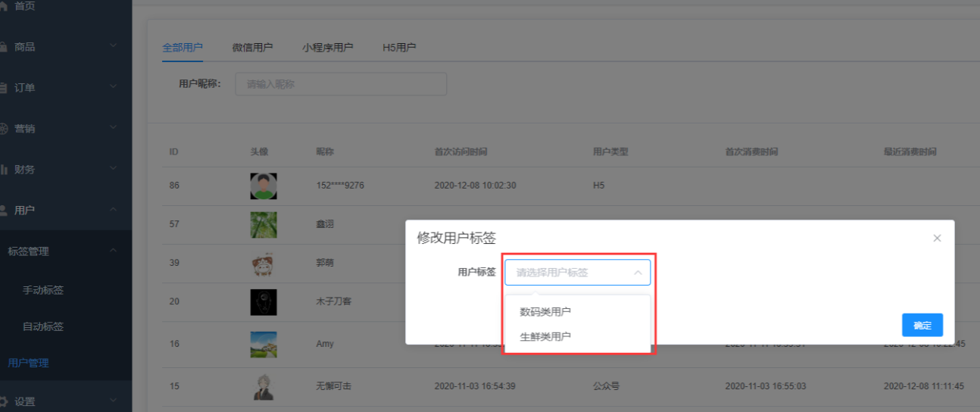Close the 修改用户标签 dialog
Screen dimensions: 980x412
937,238
